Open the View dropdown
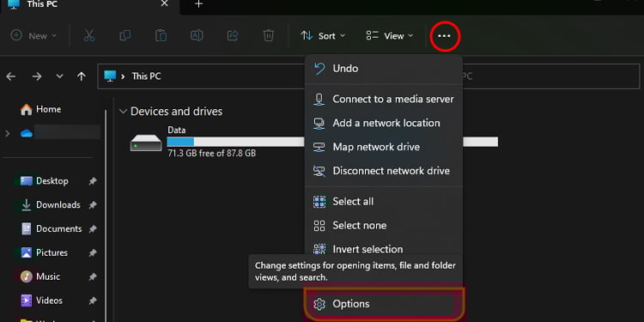 (389, 36)
